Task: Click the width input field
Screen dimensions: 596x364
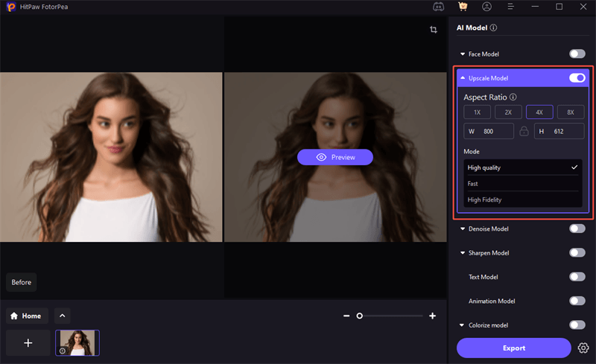Action: click(x=489, y=131)
